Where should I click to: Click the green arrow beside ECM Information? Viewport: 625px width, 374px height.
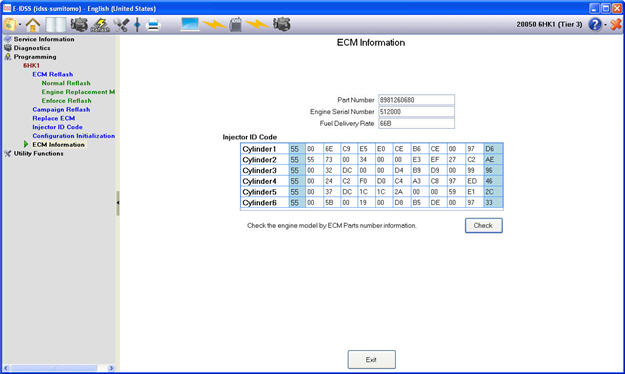[26, 144]
